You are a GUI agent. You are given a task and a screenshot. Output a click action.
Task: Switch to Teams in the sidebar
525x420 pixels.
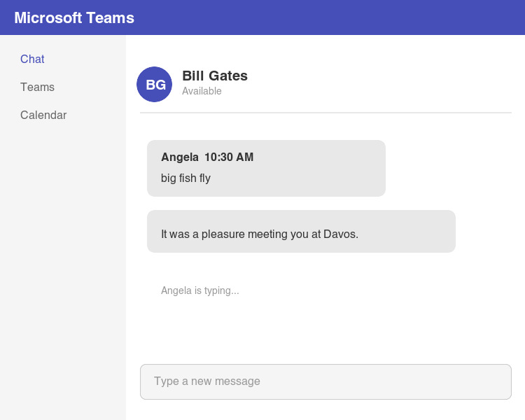[37, 87]
